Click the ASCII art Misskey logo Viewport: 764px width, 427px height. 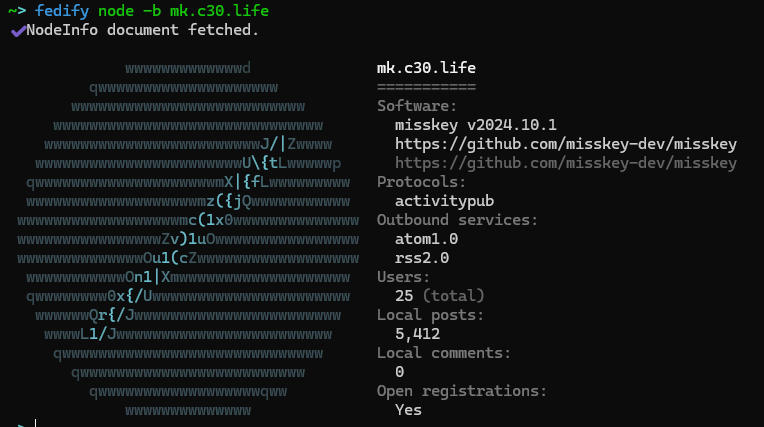tap(188, 239)
